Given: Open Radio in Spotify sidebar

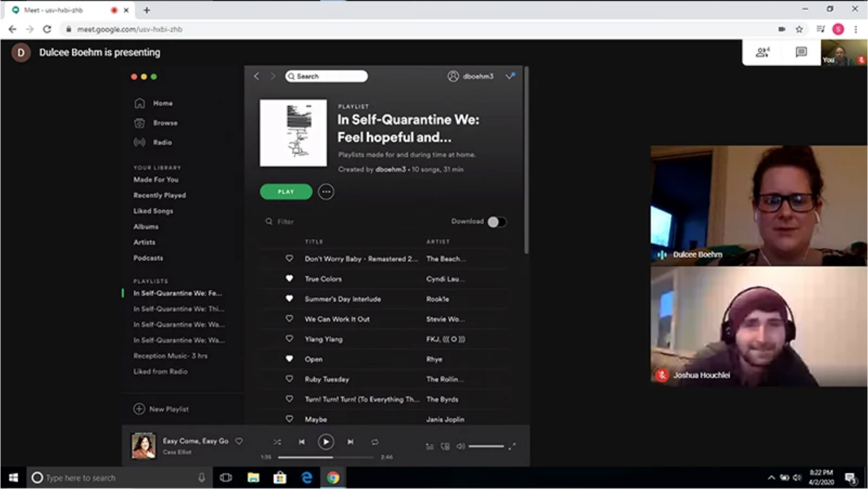Looking at the screenshot, I should 153,142.
